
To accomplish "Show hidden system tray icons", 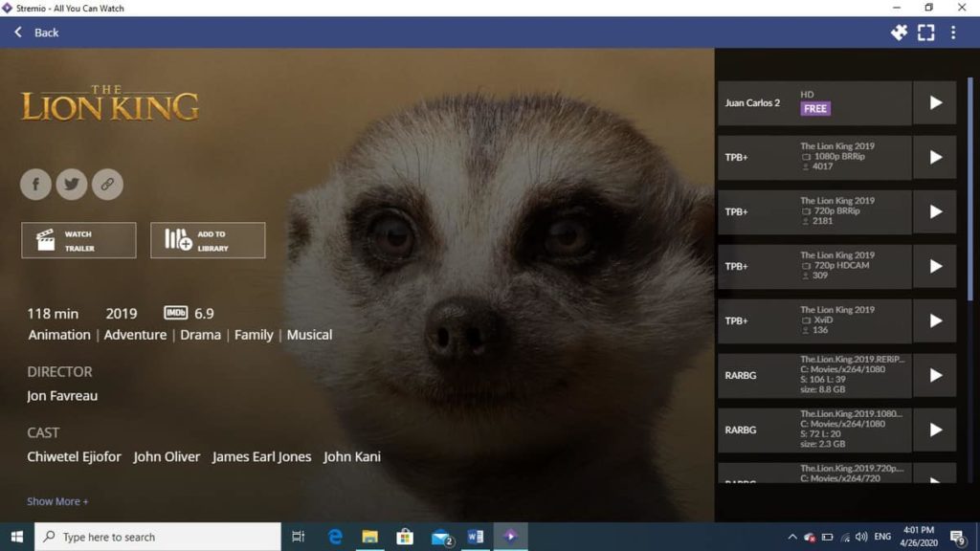I will (791, 537).
